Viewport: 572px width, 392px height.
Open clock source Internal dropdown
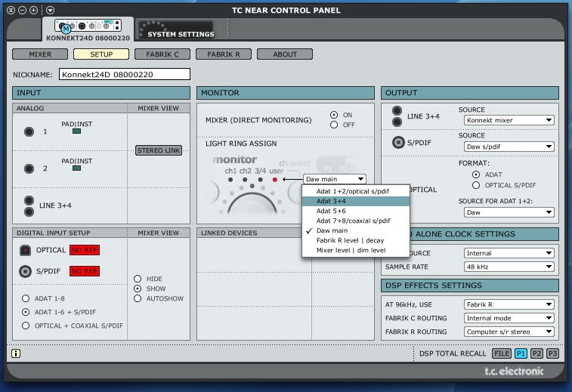509,253
